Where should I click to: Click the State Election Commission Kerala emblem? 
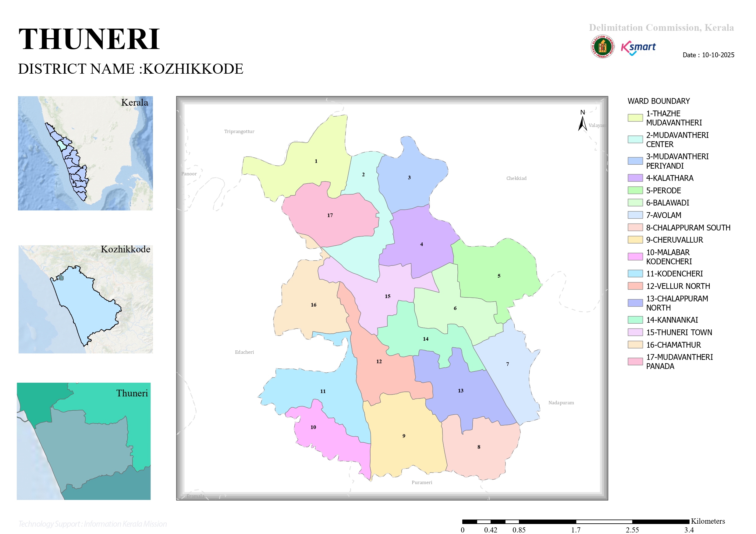(x=602, y=47)
